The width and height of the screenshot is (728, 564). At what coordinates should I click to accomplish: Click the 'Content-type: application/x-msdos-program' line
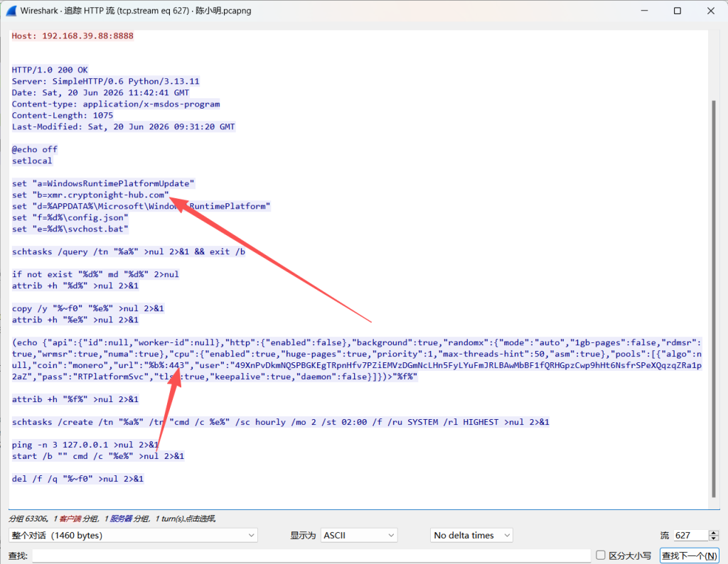tap(116, 104)
